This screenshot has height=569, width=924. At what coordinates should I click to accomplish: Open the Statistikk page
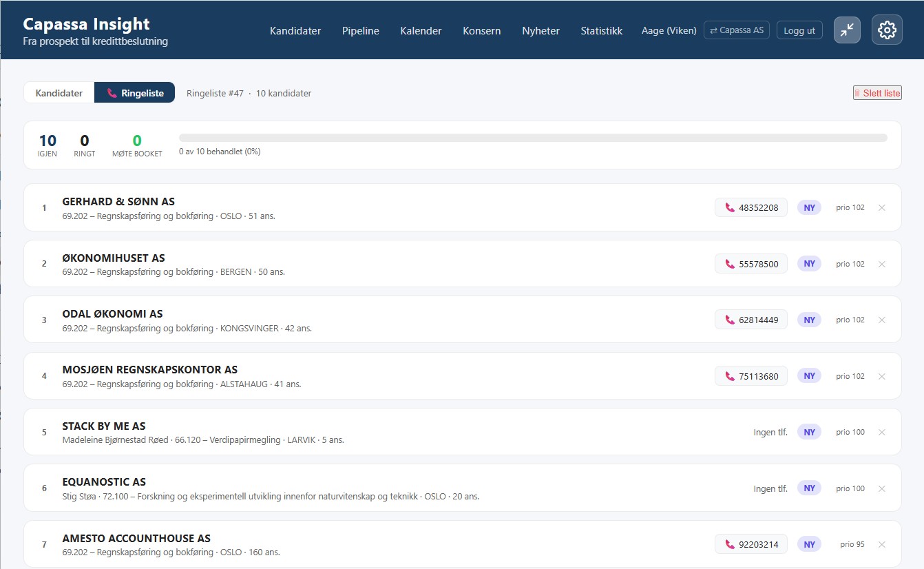tap(601, 30)
